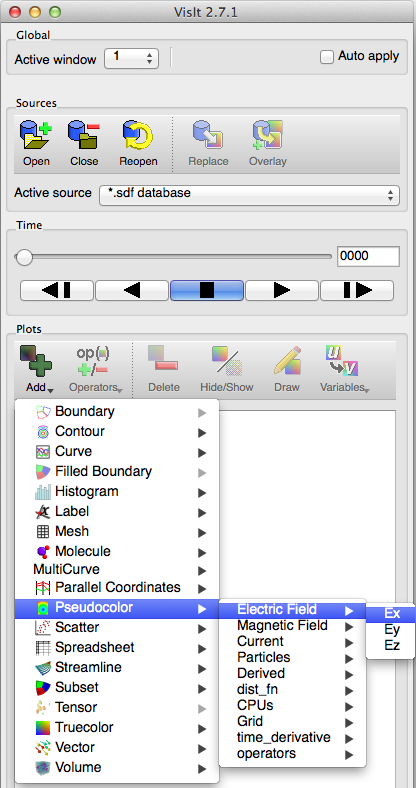Choose the Vector plot icon
The width and height of the screenshot is (416, 788).
pos(43,748)
